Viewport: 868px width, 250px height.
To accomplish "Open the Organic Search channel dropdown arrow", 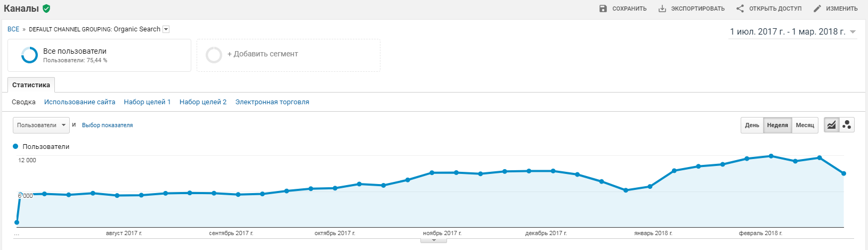I will click(x=166, y=29).
